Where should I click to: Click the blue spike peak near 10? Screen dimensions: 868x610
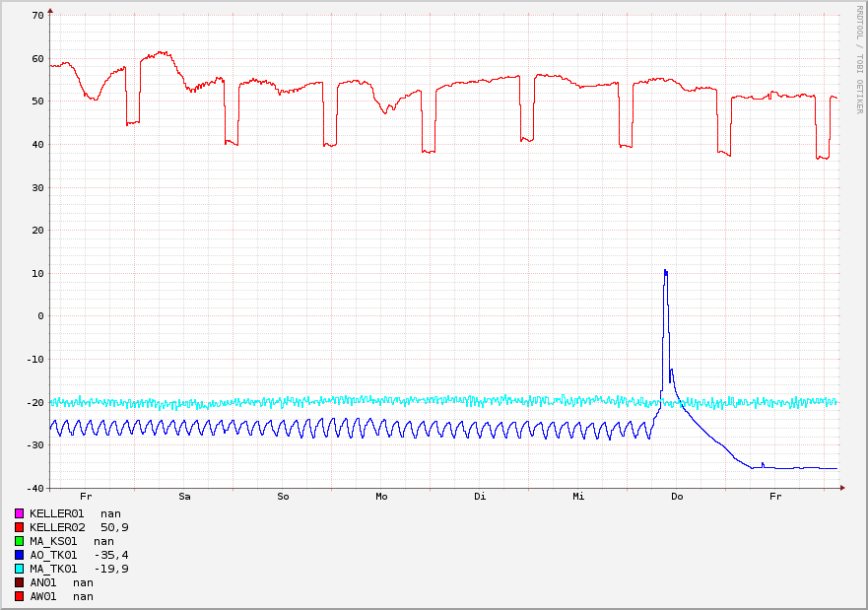click(x=665, y=270)
